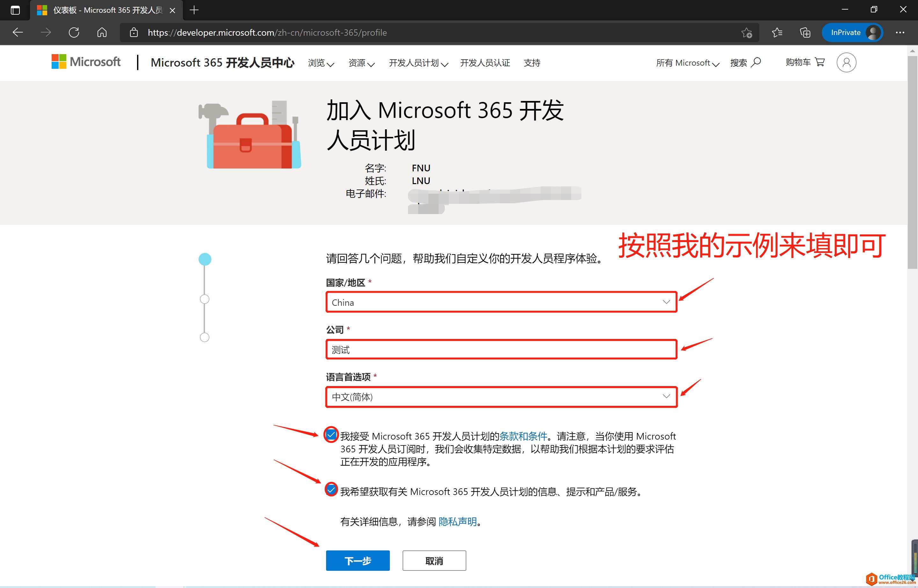Open a new tab with plus icon
Screen dimensions: 918x588
coord(194,10)
